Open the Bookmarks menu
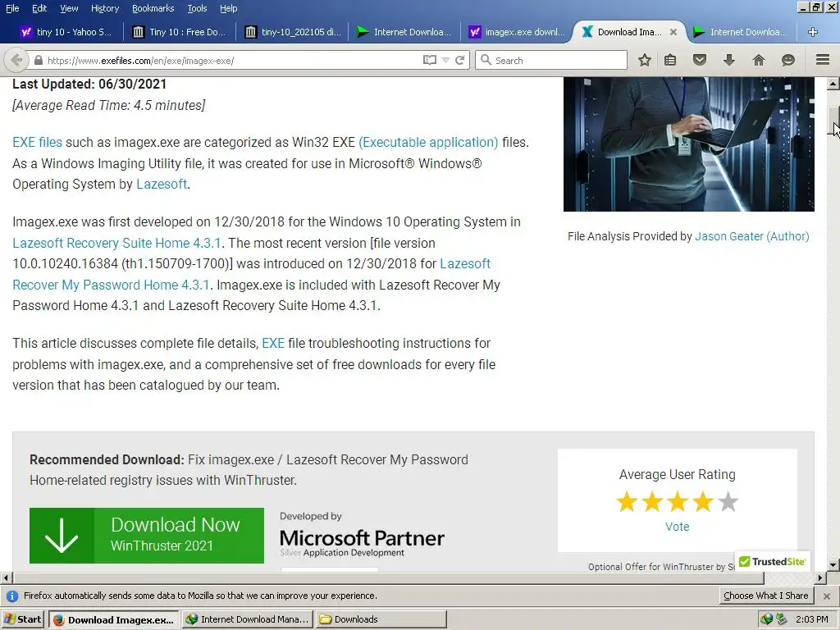Screen dimensions: 840x630 (153, 8)
